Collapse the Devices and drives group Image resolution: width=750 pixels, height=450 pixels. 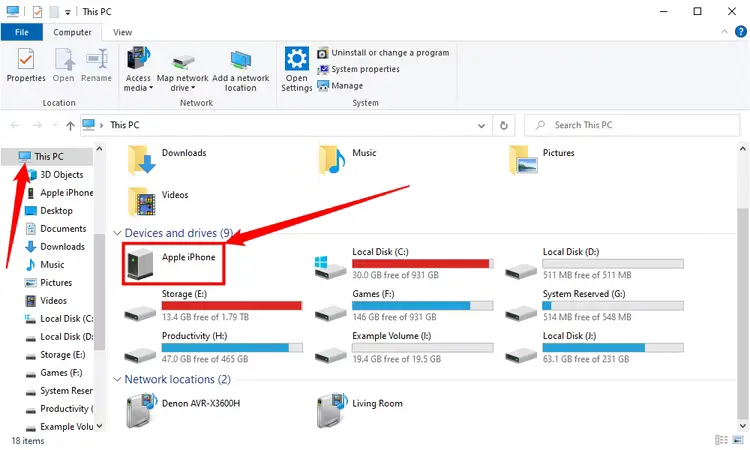[117, 233]
